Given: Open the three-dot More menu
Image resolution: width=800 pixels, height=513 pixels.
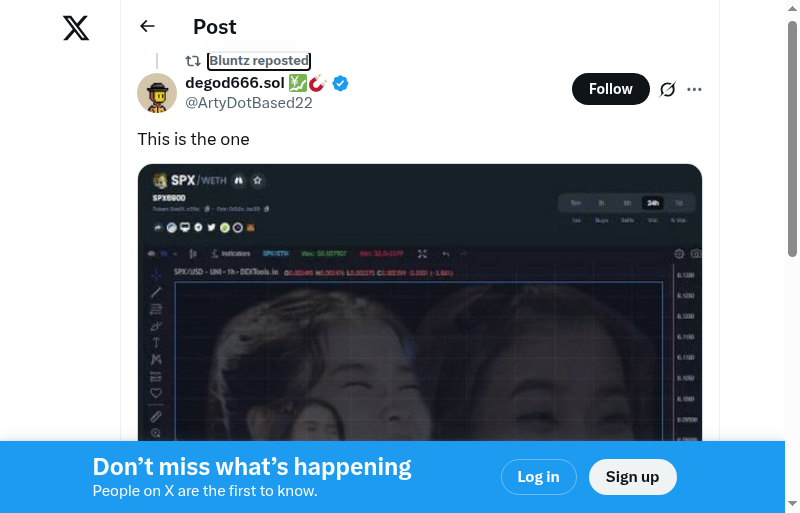Looking at the screenshot, I should (x=694, y=89).
